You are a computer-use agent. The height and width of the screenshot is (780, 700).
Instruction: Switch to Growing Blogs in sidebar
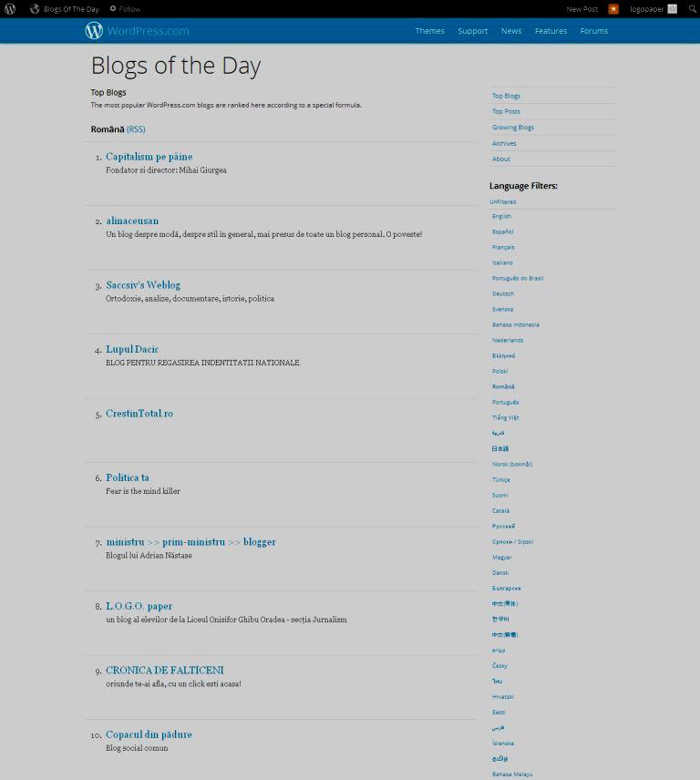513,128
